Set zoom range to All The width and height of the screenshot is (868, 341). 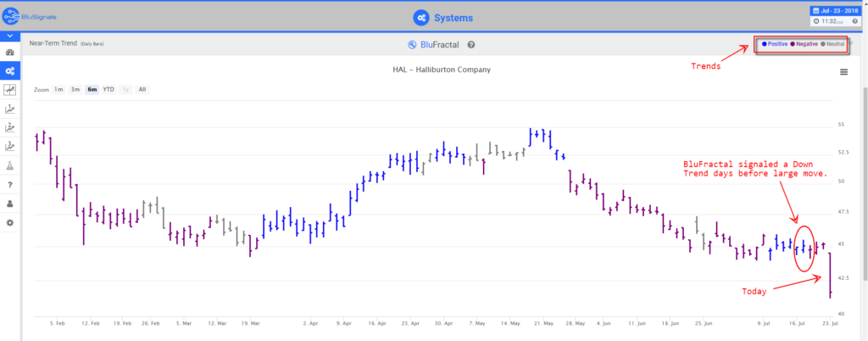pyautogui.click(x=142, y=89)
